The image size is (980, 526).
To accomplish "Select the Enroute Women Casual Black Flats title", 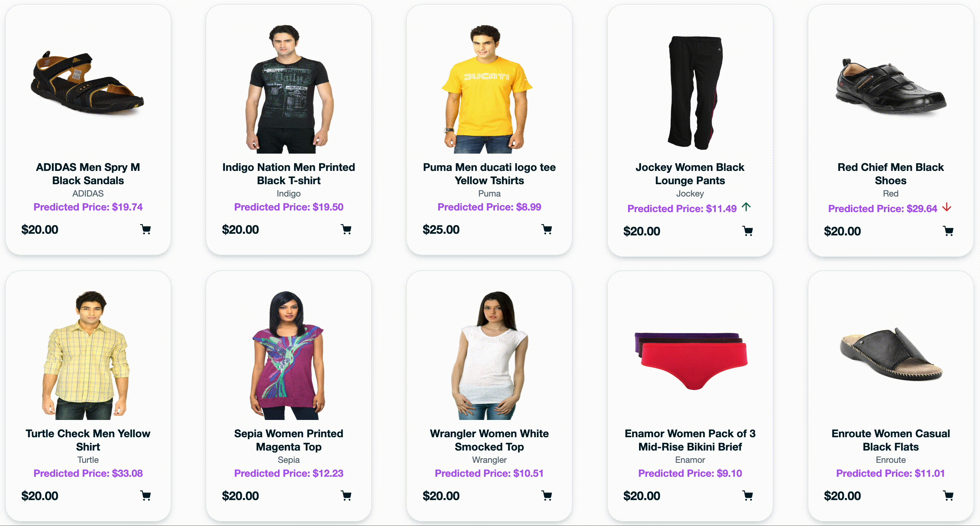I will [891, 440].
